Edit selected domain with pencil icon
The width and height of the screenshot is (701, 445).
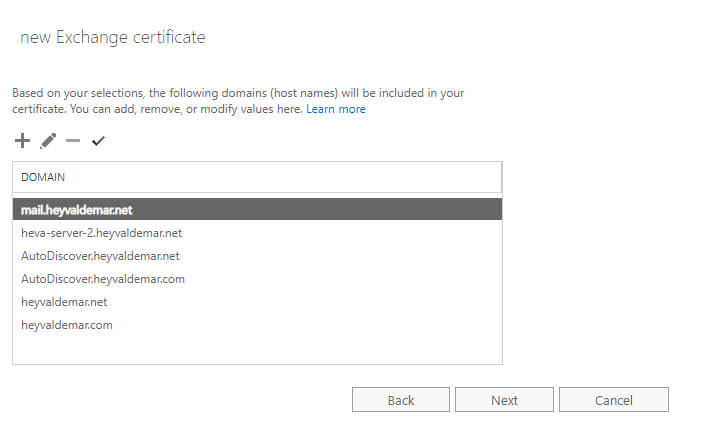pyautogui.click(x=48, y=141)
